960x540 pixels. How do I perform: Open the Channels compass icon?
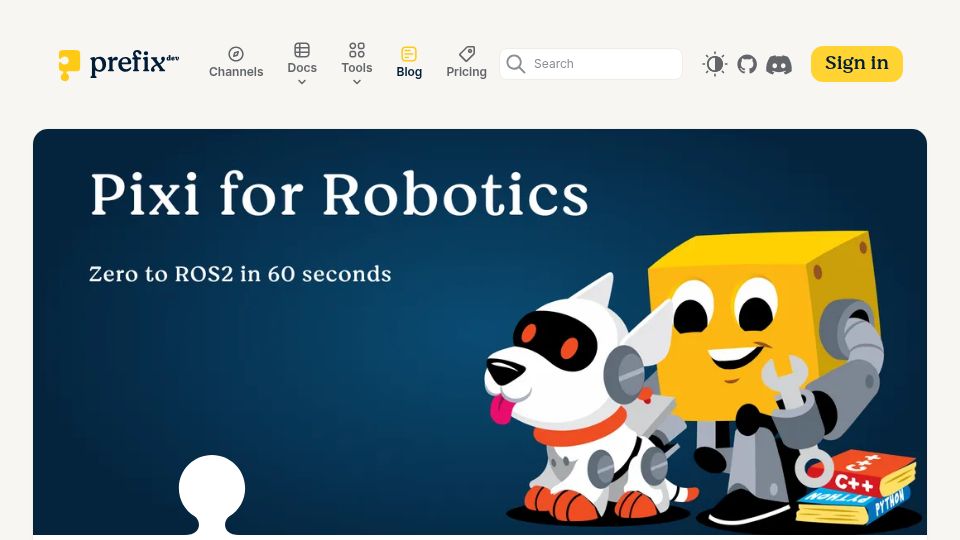(236, 54)
